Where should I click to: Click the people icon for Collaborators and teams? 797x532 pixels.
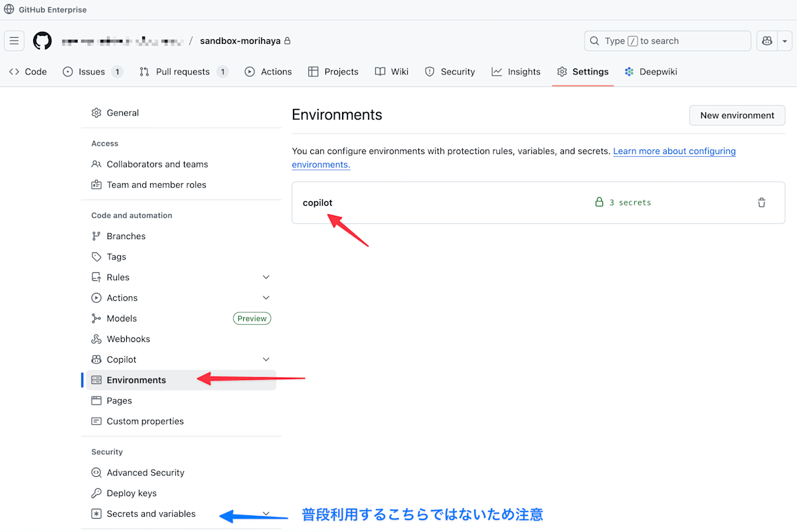(96, 164)
